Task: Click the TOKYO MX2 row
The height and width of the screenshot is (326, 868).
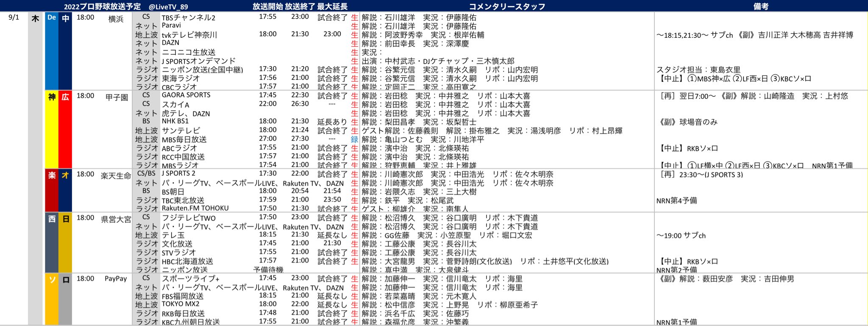Action: [181, 304]
